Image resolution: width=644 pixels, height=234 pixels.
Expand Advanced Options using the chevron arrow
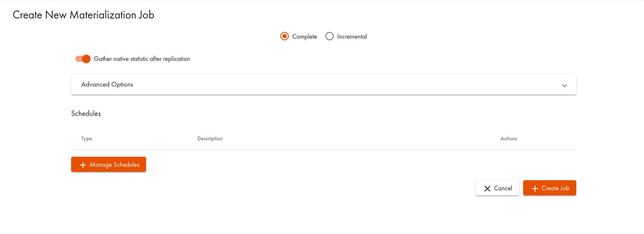[x=564, y=85]
